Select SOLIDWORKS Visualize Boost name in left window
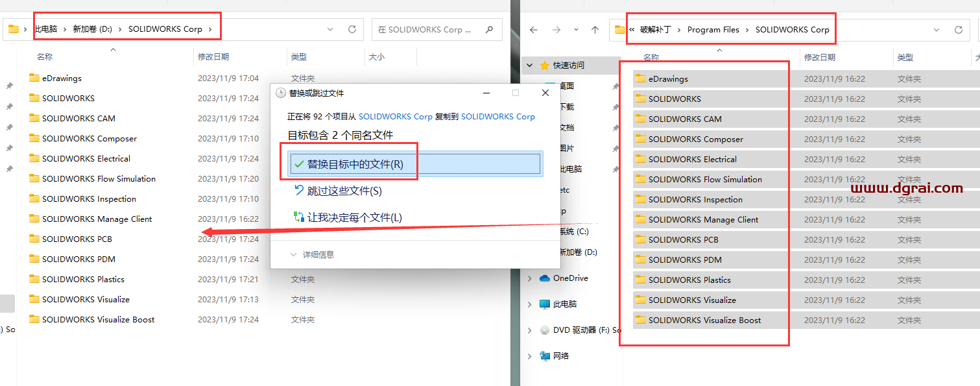The width and height of the screenshot is (980, 386). [99, 319]
